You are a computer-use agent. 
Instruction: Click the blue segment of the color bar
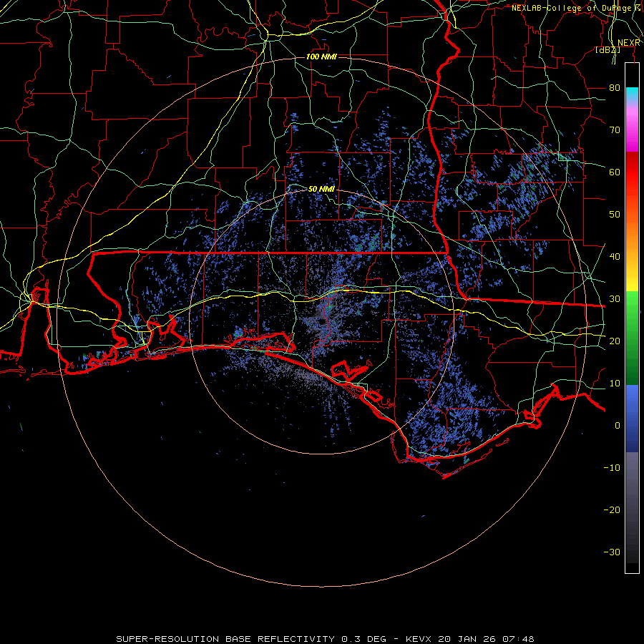632,419
